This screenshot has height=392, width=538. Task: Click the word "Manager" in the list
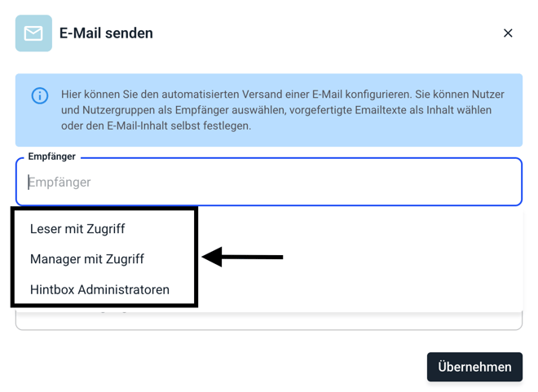56,259
